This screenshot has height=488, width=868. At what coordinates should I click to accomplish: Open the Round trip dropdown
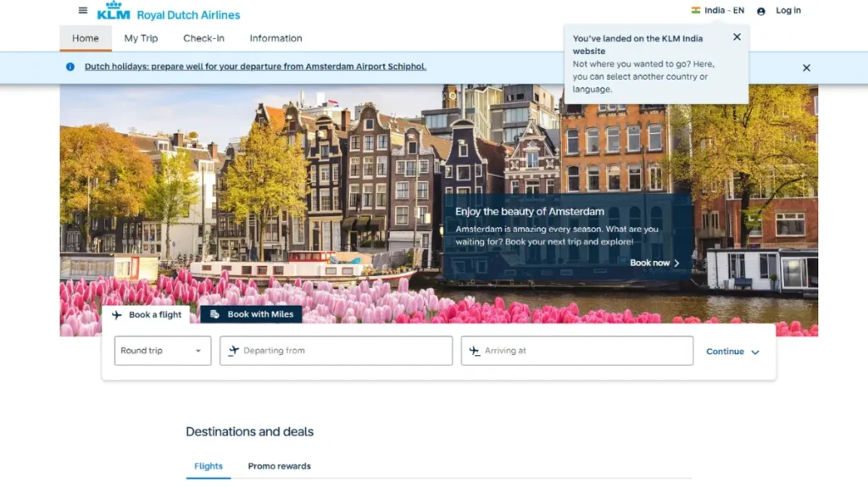162,351
